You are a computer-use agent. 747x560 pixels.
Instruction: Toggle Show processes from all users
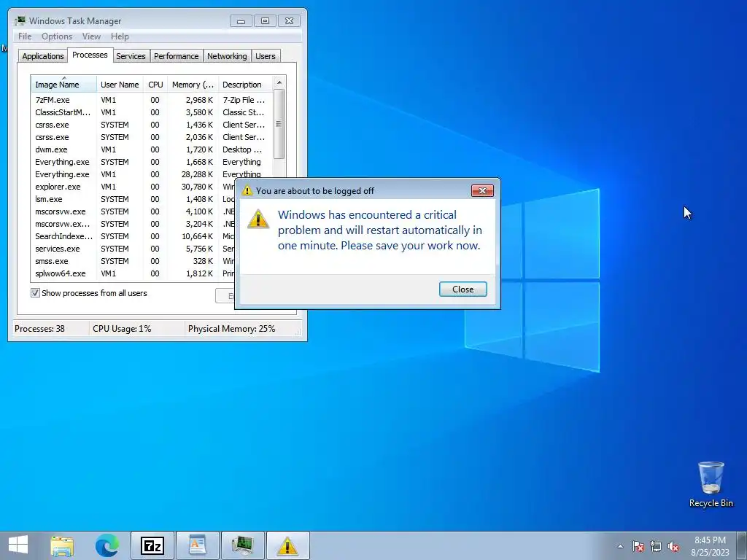click(35, 293)
